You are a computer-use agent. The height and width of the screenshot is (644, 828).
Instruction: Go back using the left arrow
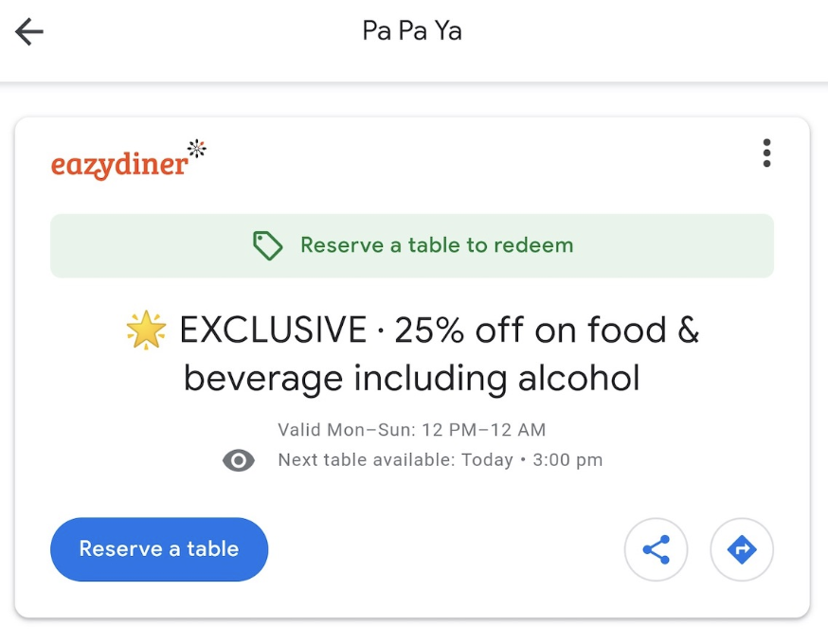click(x=29, y=32)
